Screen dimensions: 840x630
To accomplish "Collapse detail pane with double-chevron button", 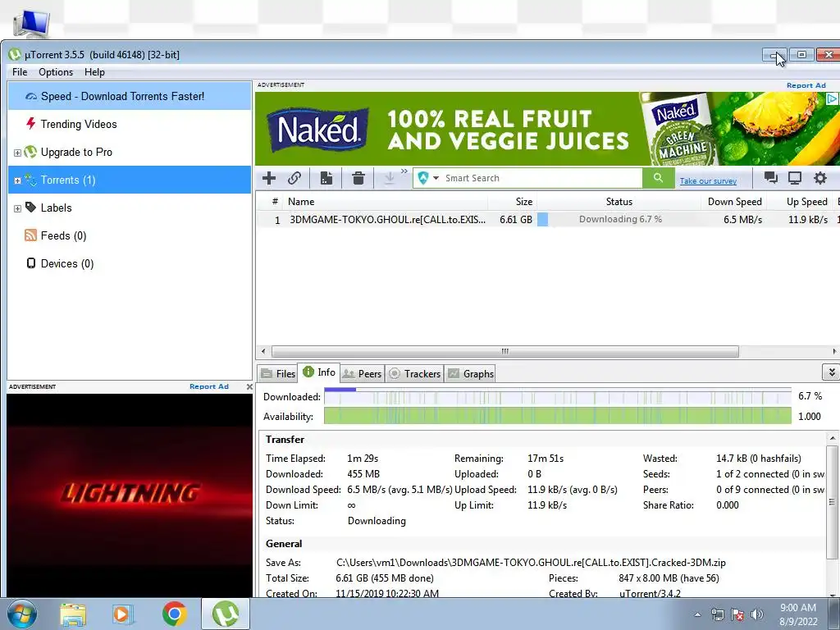I will [831, 372].
